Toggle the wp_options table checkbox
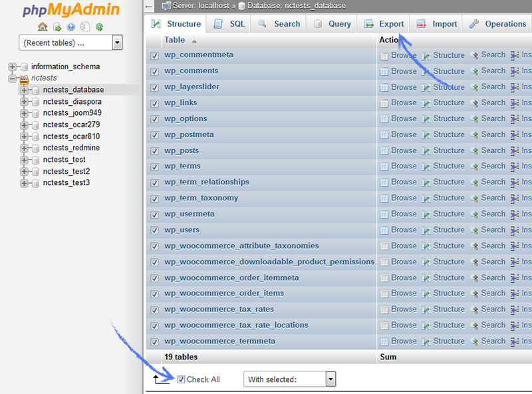This screenshot has width=532, height=394. pyautogui.click(x=154, y=119)
